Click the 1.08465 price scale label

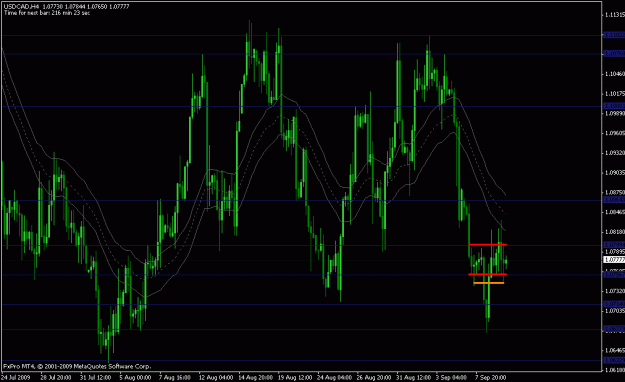[x=615, y=212]
